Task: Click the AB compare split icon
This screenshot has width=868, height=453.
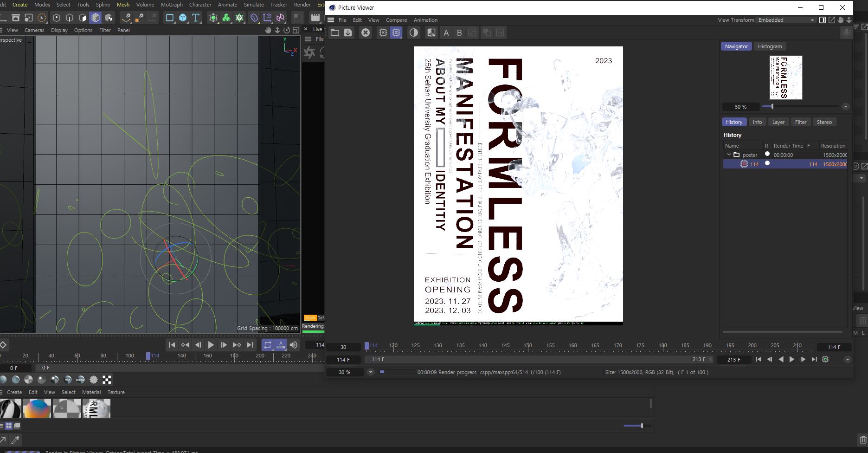Action: click(x=431, y=32)
